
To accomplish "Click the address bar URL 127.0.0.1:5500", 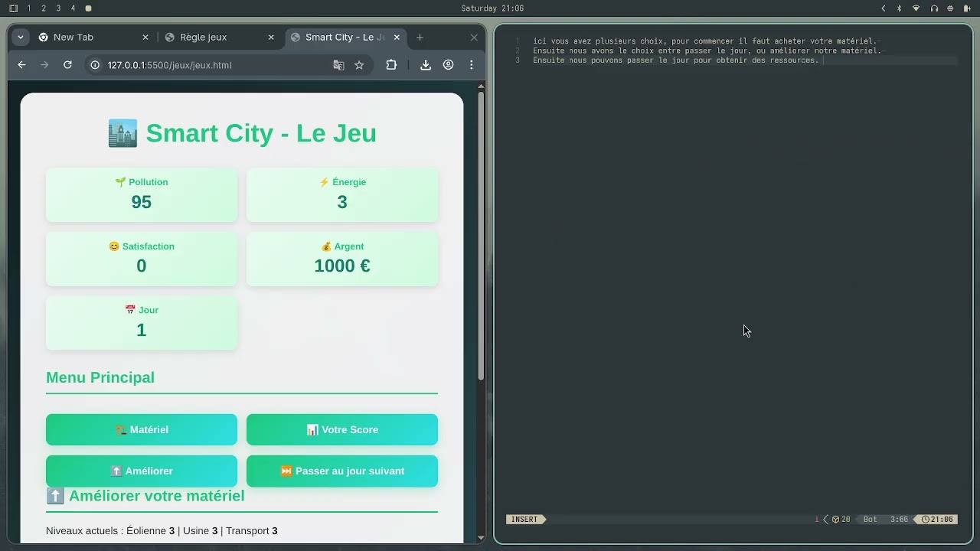I will pyautogui.click(x=169, y=65).
